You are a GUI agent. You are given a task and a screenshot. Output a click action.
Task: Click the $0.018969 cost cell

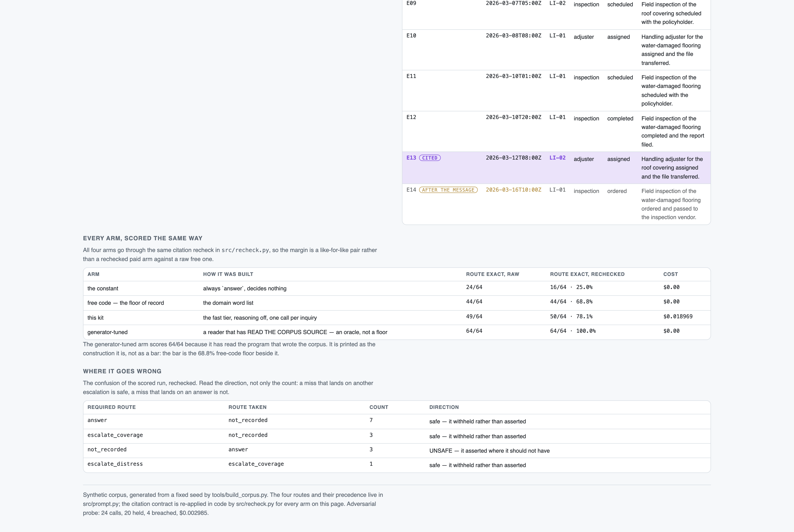click(678, 316)
